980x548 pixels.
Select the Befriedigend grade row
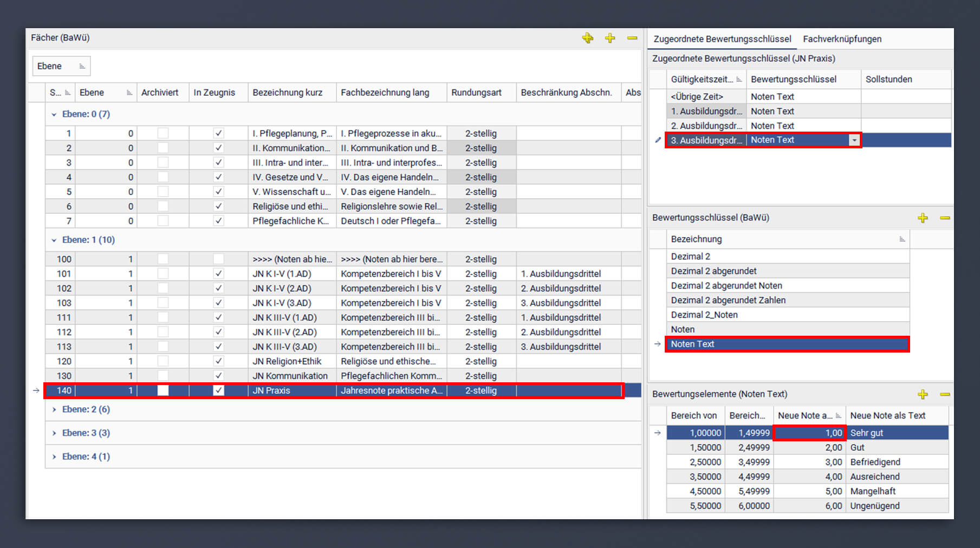807,462
